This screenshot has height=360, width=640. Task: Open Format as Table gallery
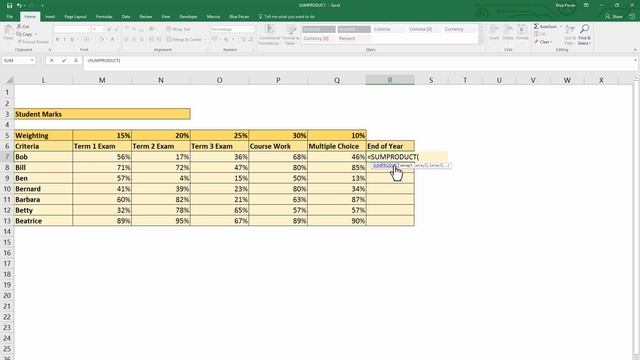click(x=291, y=34)
